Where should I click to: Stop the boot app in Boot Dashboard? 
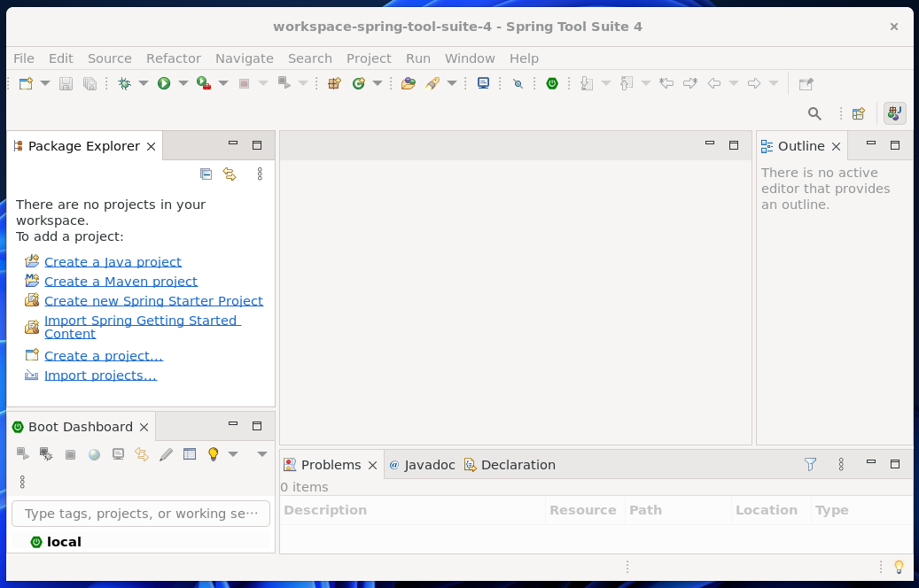pyautogui.click(x=70, y=453)
